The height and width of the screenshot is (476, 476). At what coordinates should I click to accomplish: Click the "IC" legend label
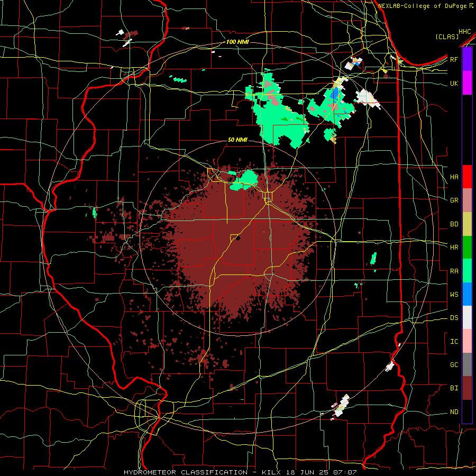pyautogui.click(x=454, y=342)
